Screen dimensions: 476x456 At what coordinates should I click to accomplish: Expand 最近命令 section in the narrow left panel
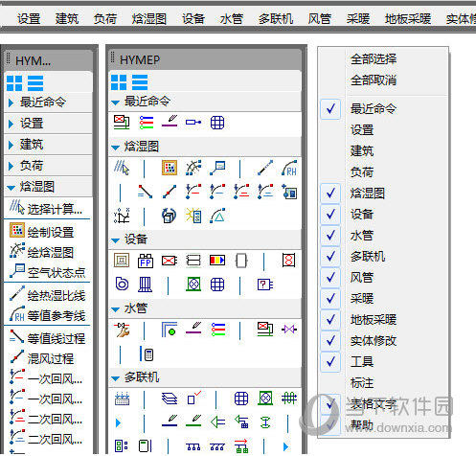48,103
